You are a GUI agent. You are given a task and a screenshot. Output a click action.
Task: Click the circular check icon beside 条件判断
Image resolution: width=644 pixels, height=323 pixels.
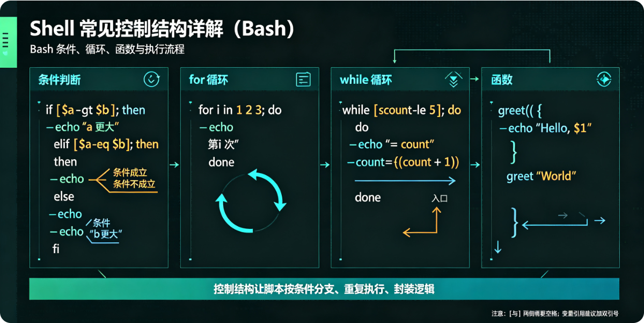[152, 80]
